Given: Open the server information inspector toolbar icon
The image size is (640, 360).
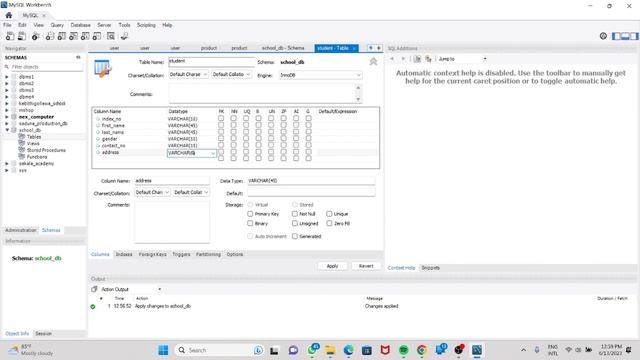Looking at the screenshot, I should (36, 36).
